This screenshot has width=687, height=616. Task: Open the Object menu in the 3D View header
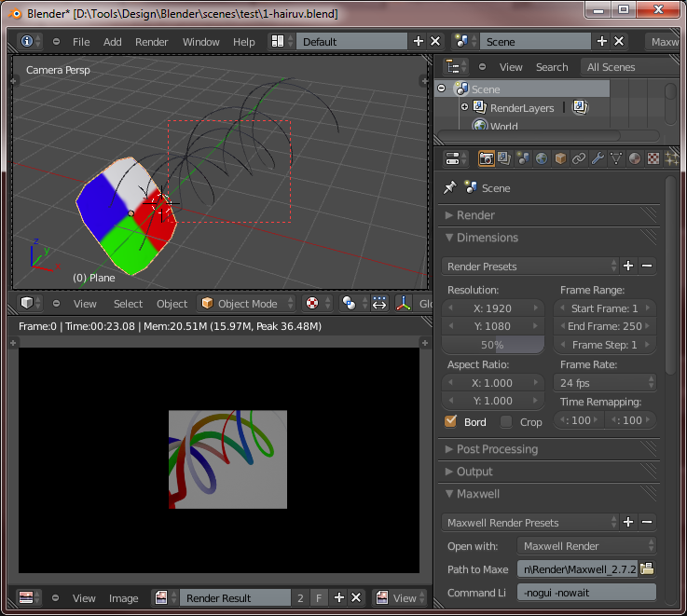point(172,303)
